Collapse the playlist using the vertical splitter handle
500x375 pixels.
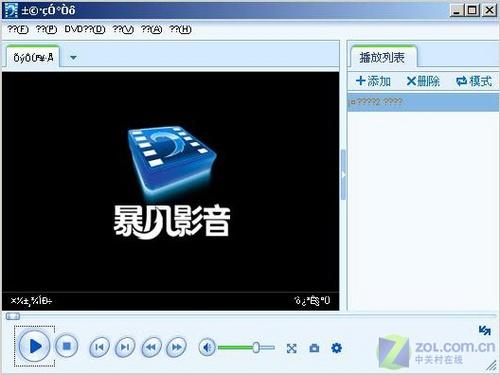tap(343, 175)
